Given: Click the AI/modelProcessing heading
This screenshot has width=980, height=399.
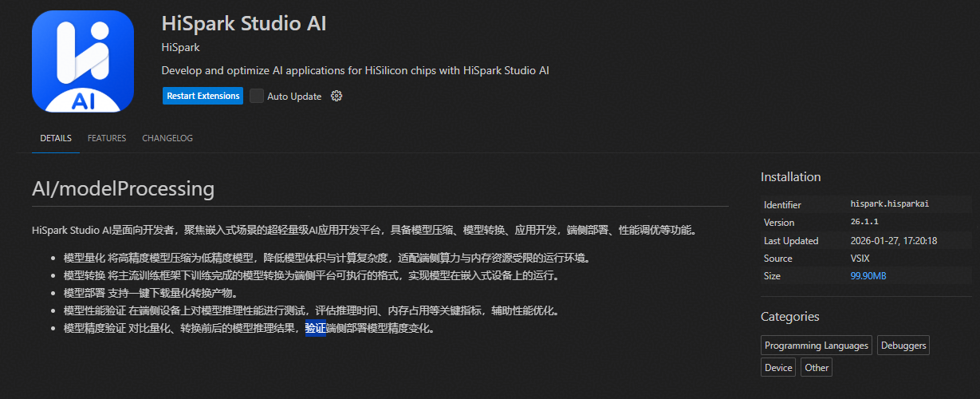Looking at the screenshot, I should click(123, 189).
